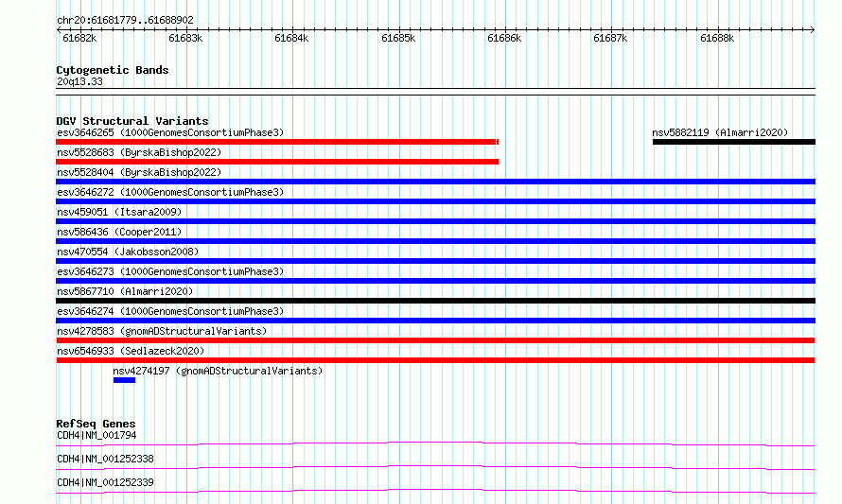Open nsv4278583 (gnomADStructuralVariants) label
Viewport: 842px width, 504px height.
[x=162, y=331]
